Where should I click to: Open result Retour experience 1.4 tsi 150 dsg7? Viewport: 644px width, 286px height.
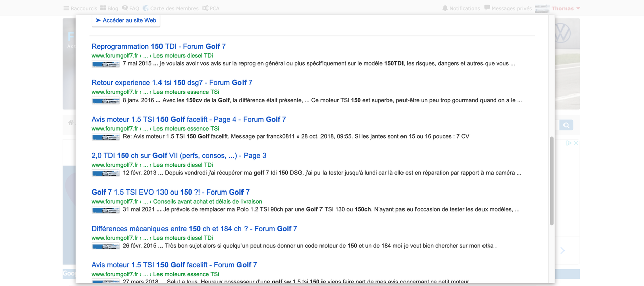point(172,82)
